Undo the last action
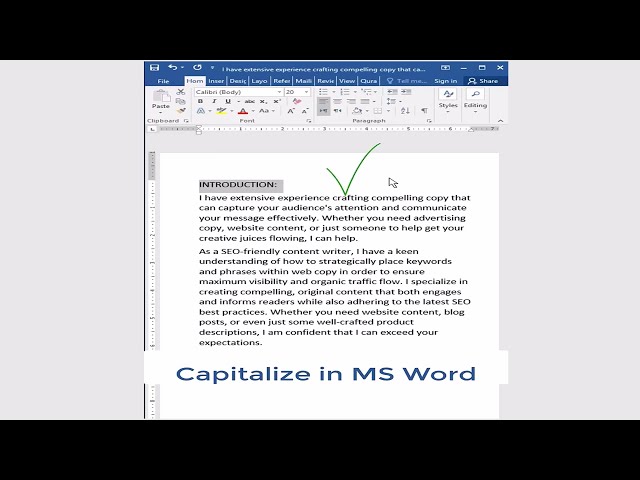The height and width of the screenshot is (480, 640). pos(173,67)
